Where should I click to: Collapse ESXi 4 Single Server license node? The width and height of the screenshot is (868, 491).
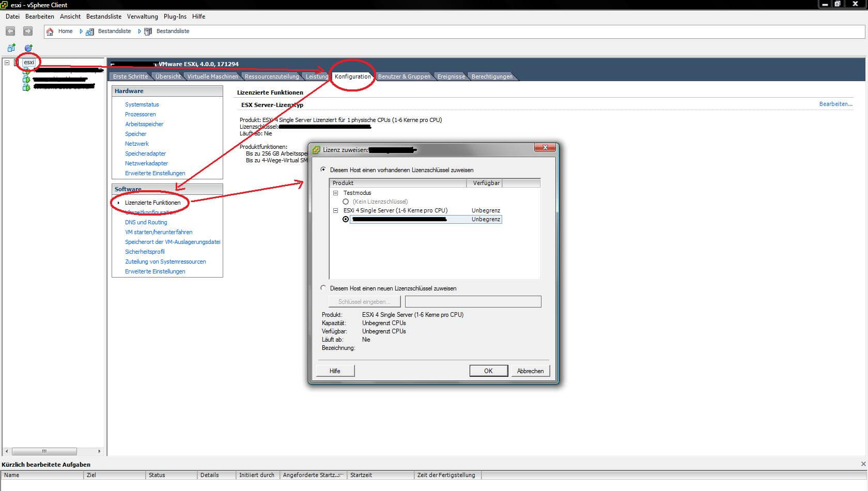pyautogui.click(x=335, y=210)
